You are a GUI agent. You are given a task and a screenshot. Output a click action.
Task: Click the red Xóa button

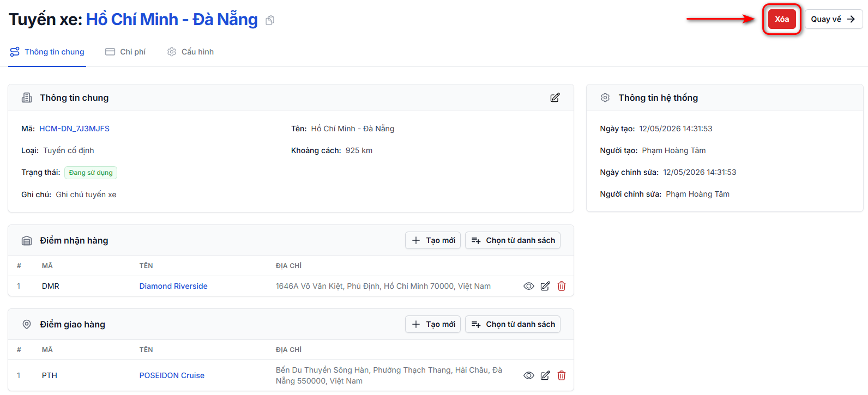pyautogui.click(x=782, y=19)
